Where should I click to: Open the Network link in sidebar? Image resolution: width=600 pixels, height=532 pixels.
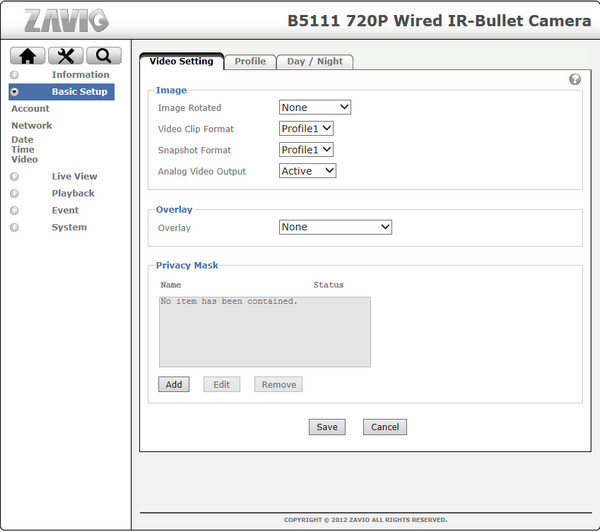32,126
